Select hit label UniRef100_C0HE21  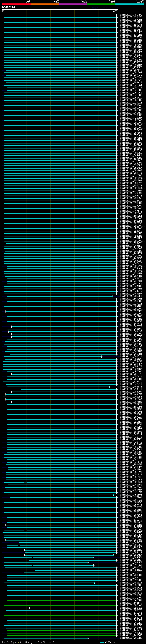(x=131, y=357)
